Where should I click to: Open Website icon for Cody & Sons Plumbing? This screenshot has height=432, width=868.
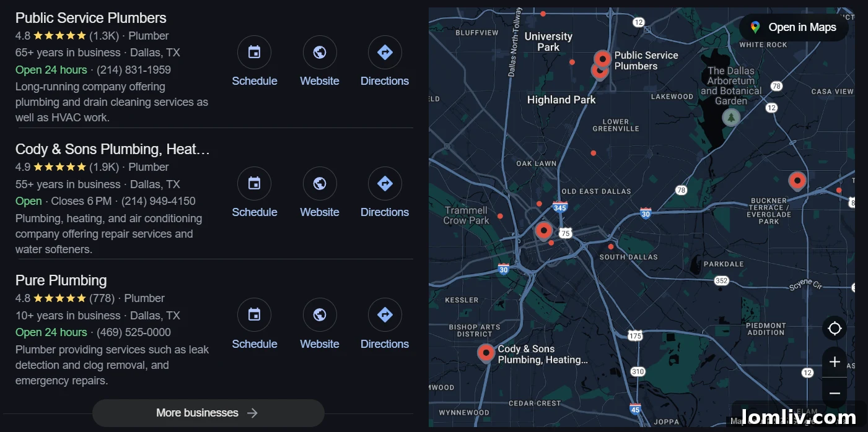click(320, 184)
